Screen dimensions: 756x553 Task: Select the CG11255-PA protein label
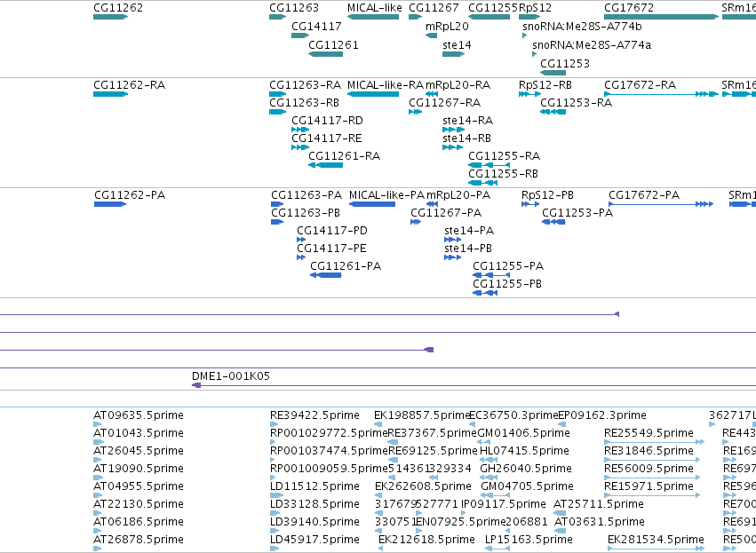[x=508, y=266]
